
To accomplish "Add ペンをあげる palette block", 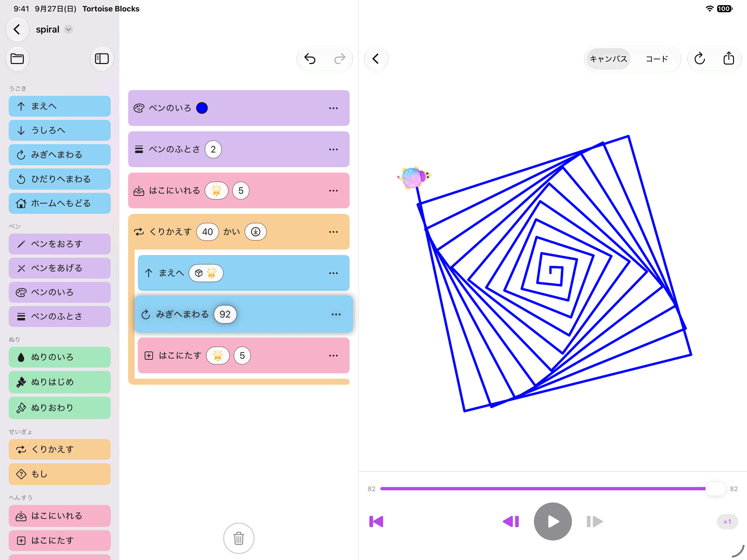I will [x=60, y=268].
